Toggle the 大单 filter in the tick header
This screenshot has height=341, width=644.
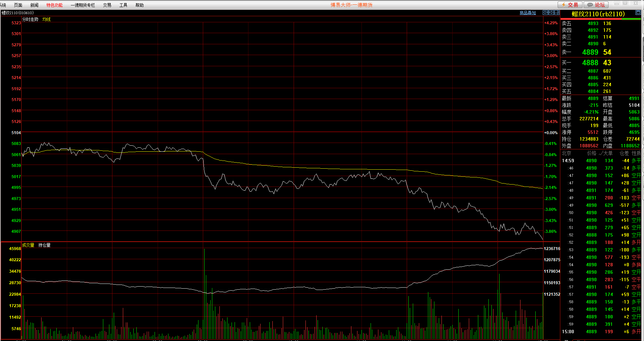click(606, 153)
